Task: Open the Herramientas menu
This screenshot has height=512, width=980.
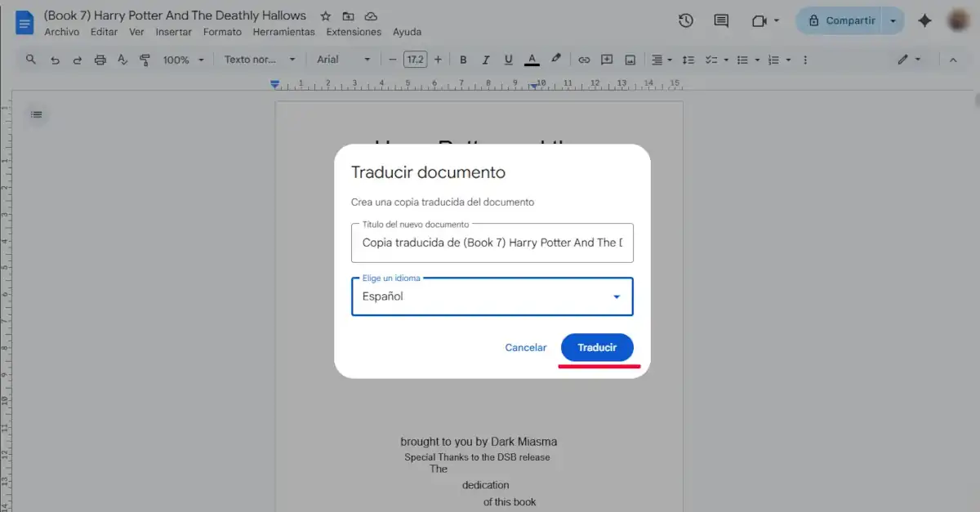Action: tap(283, 32)
